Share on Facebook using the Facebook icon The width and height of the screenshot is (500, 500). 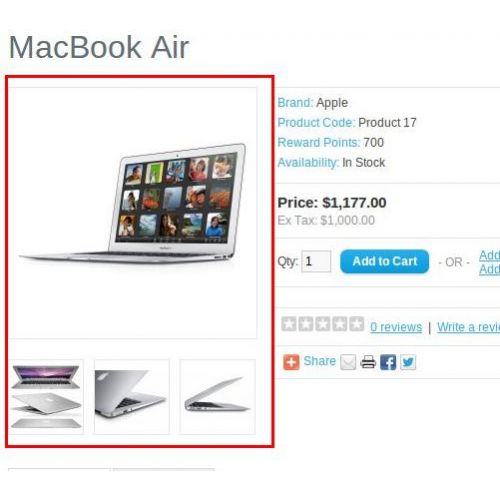pyautogui.click(x=388, y=362)
